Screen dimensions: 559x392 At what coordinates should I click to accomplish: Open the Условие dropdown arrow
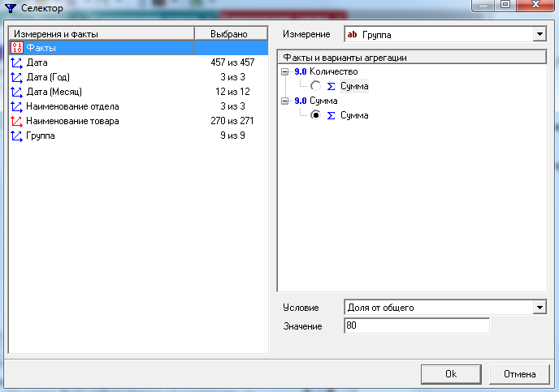[539, 308]
